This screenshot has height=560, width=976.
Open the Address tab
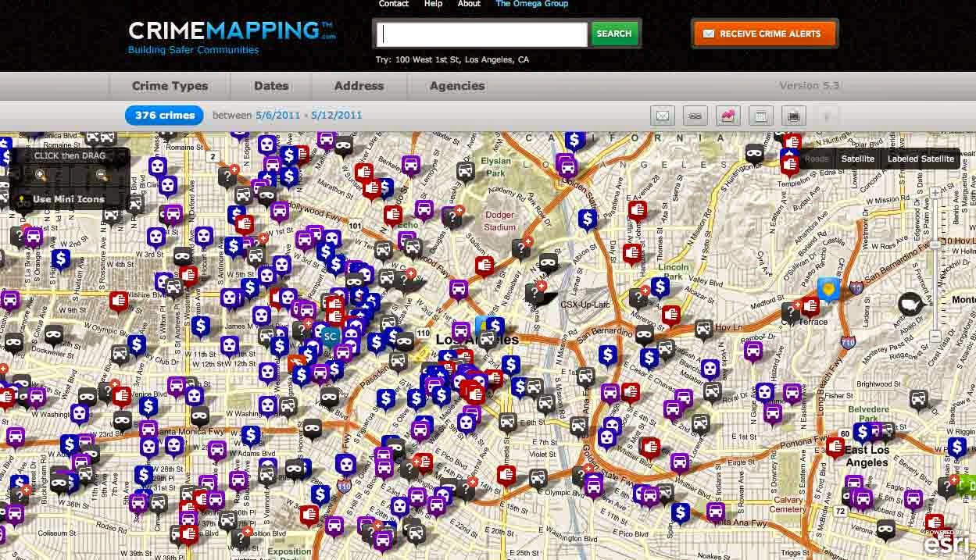(359, 86)
